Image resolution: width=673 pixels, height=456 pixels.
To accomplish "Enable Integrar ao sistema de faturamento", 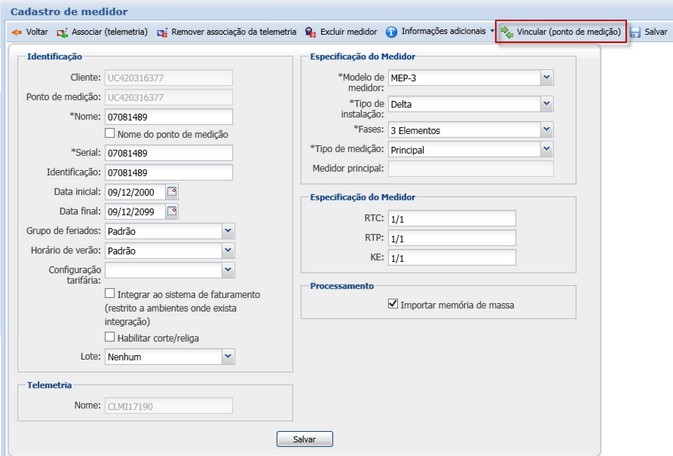I will pos(110,294).
